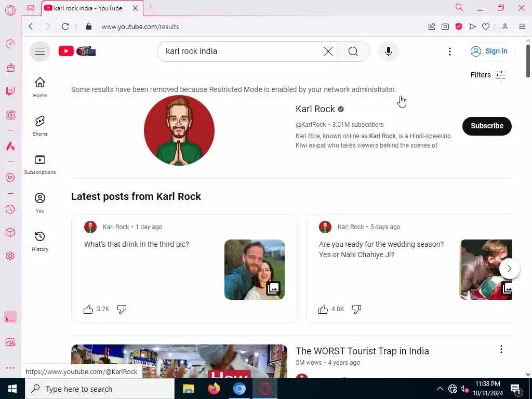The image size is (532, 399).
Task: Open YouTube settings three-dot menu
Action: click(450, 51)
